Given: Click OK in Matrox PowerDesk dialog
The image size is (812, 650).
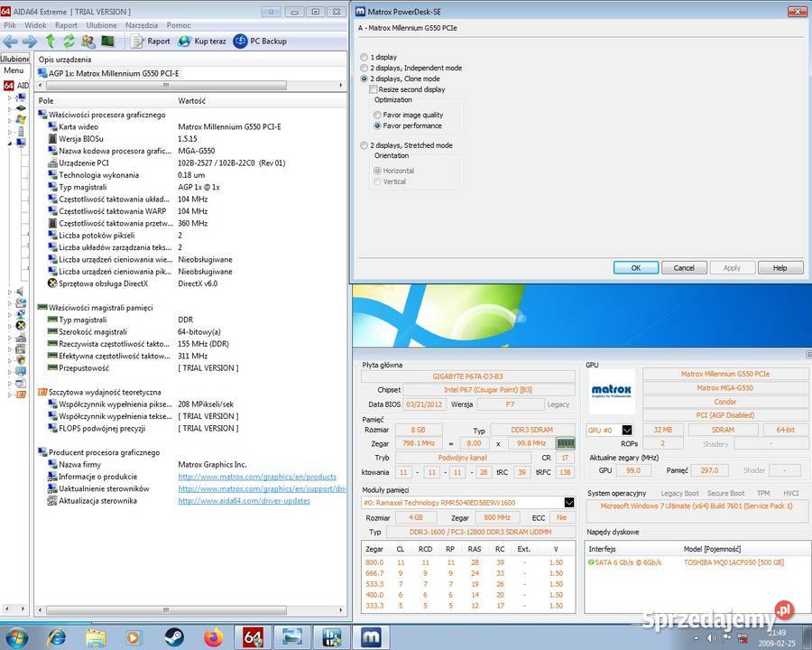Looking at the screenshot, I should point(636,267).
